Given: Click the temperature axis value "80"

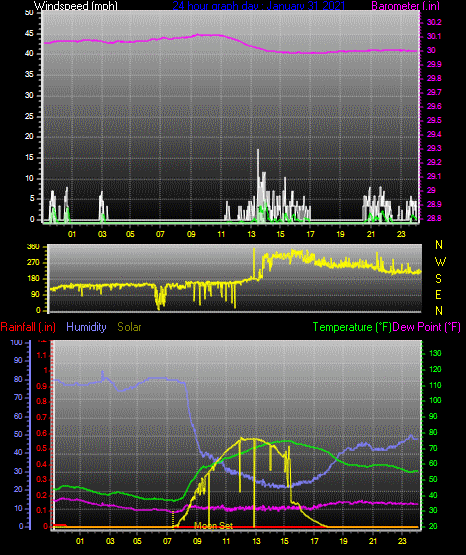Looking at the screenshot, I should [433, 432].
